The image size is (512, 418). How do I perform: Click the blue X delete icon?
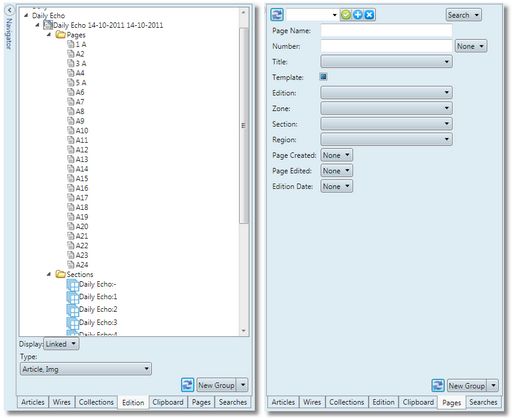pyautogui.click(x=369, y=15)
